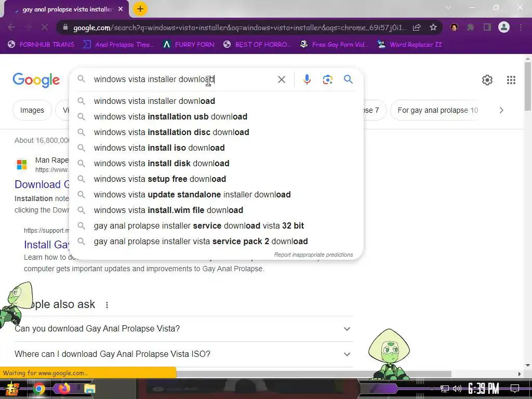Image resolution: width=532 pixels, height=399 pixels.
Task: Click the vertical scrollbar thumb
Action: tap(528, 86)
